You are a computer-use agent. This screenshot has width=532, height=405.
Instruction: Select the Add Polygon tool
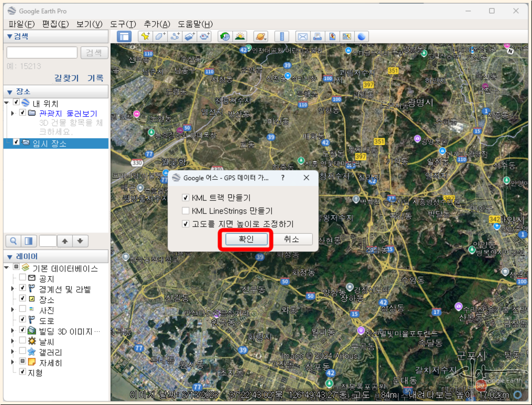tap(160, 37)
